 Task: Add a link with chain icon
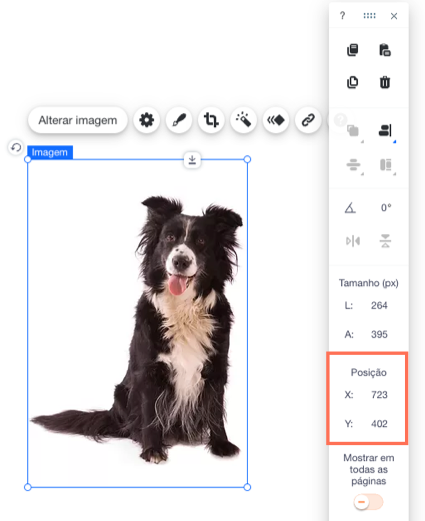coord(308,120)
